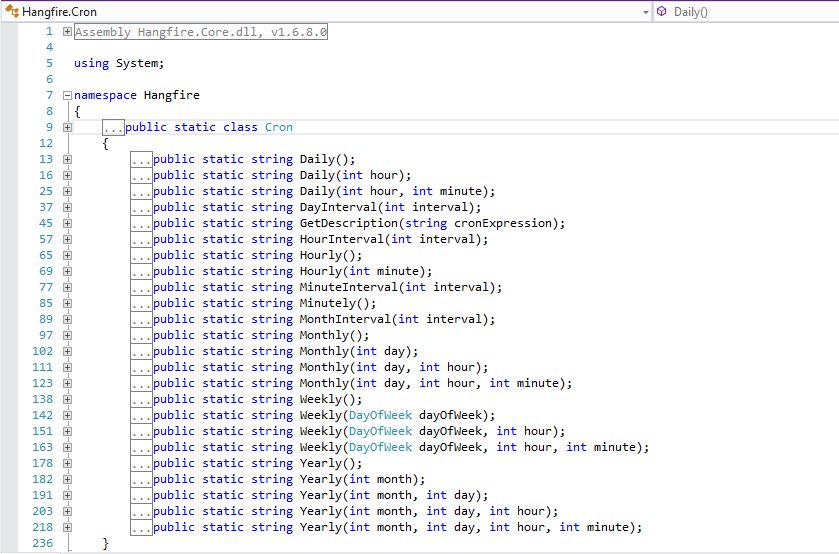Click the ellipsis box before Weekly() on line 138
This screenshot has width=839, height=554.
(x=141, y=399)
